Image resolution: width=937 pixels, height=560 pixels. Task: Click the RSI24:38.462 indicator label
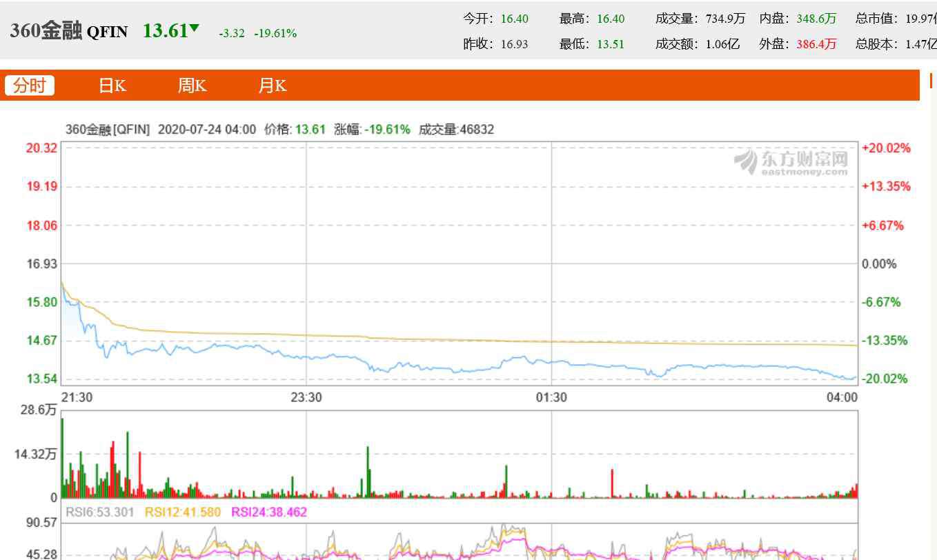[269, 512]
